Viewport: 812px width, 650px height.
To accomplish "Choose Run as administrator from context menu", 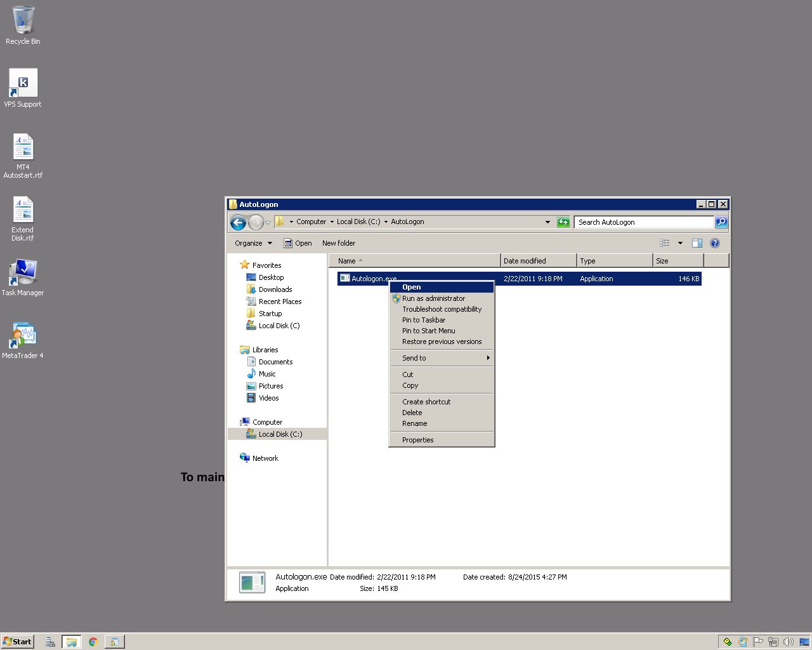I will 433,298.
